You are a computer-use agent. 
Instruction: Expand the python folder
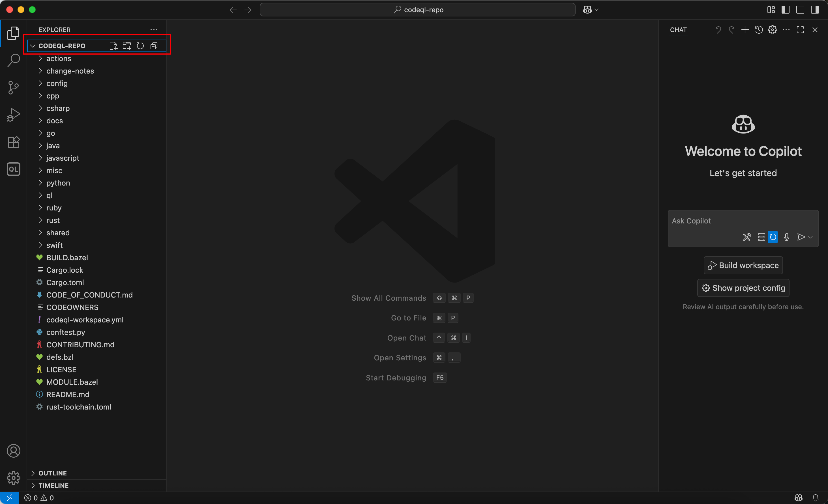[96, 183]
